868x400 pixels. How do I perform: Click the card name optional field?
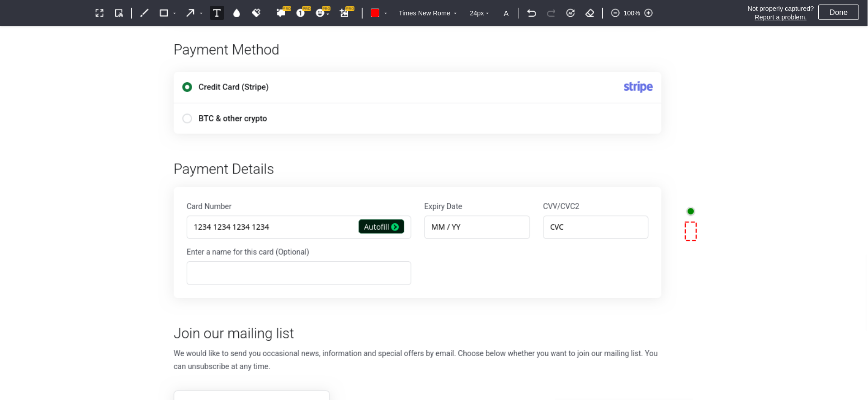tap(299, 273)
